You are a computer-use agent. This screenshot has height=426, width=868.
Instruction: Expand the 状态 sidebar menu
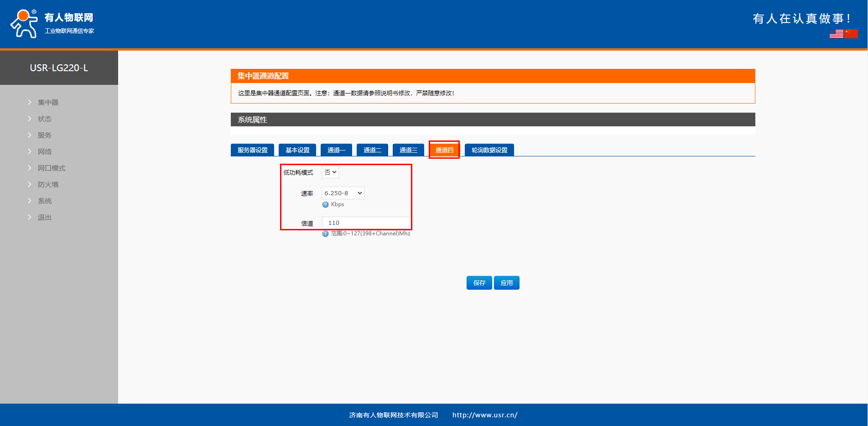[45, 119]
